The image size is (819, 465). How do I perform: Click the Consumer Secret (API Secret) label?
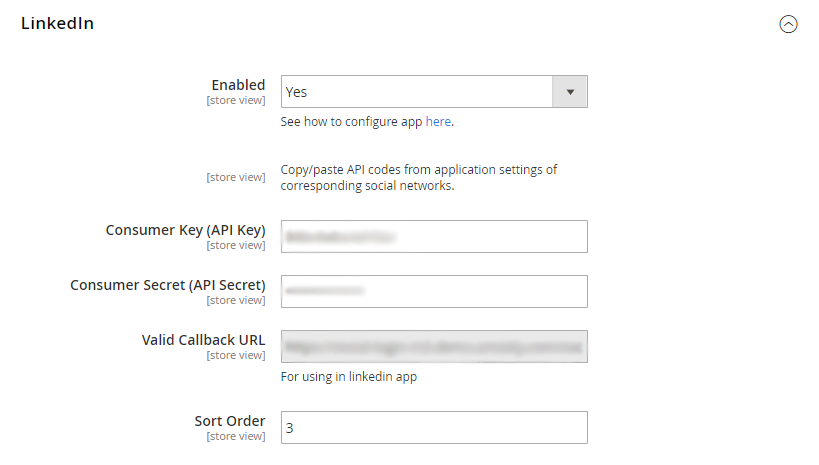(x=168, y=285)
